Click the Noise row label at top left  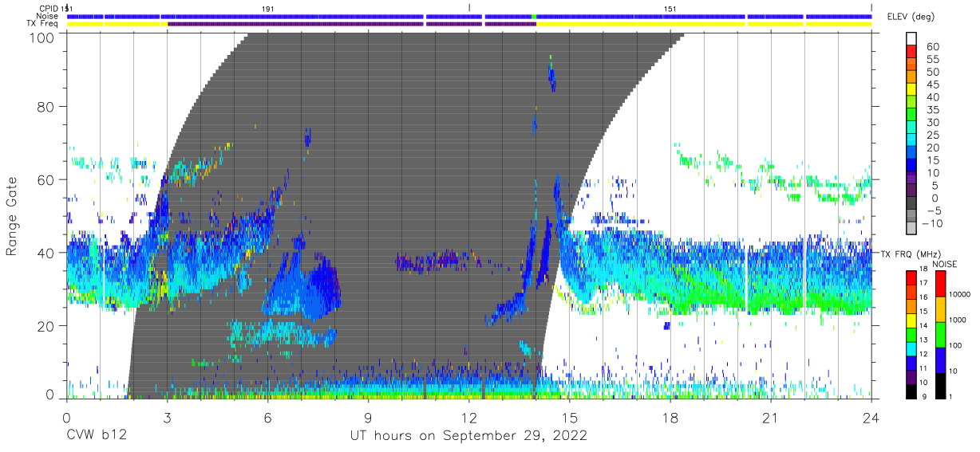click(48, 16)
